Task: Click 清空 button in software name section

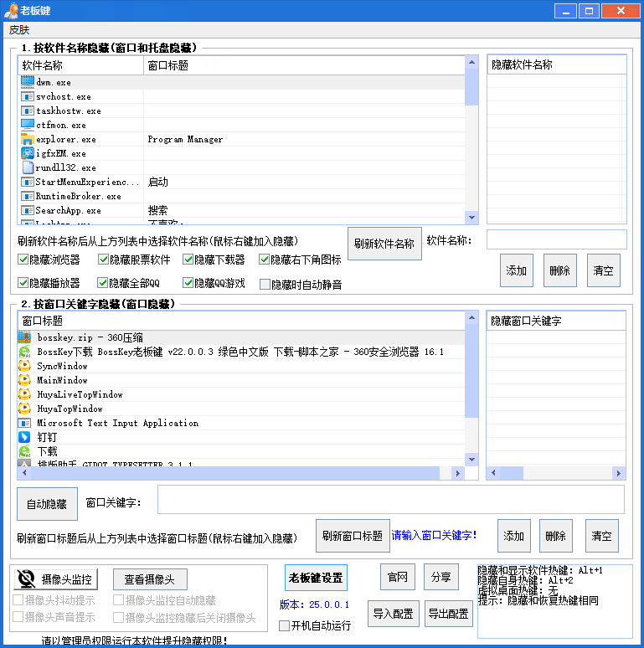Action: click(x=603, y=270)
